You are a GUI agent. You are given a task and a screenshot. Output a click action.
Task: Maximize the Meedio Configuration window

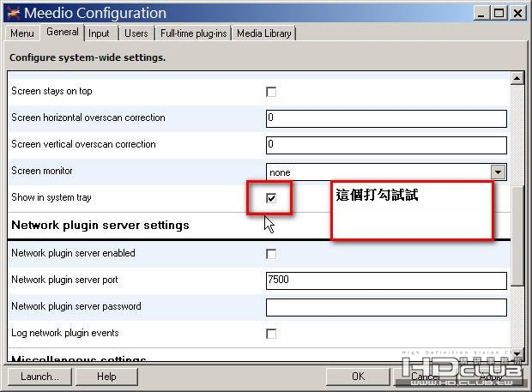[499, 13]
